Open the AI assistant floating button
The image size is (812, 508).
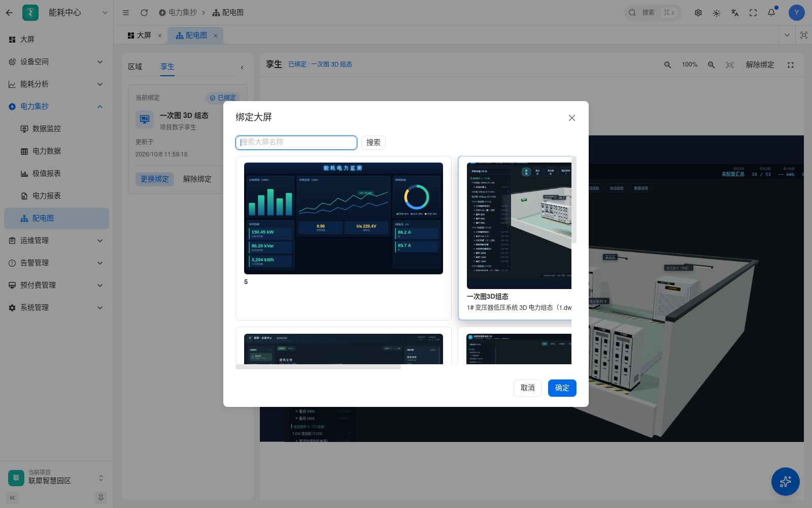tap(786, 482)
